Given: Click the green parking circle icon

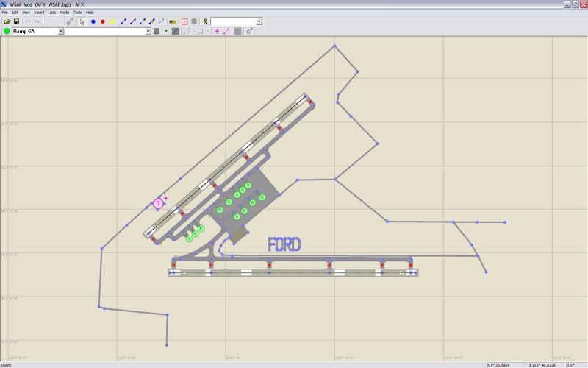Looking at the screenshot, I should [x=7, y=31].
